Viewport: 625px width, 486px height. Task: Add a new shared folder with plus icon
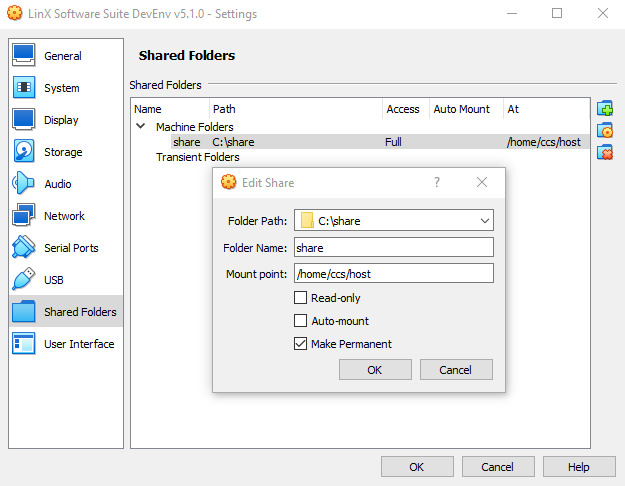pyautogui.click(x=605, y=108)
